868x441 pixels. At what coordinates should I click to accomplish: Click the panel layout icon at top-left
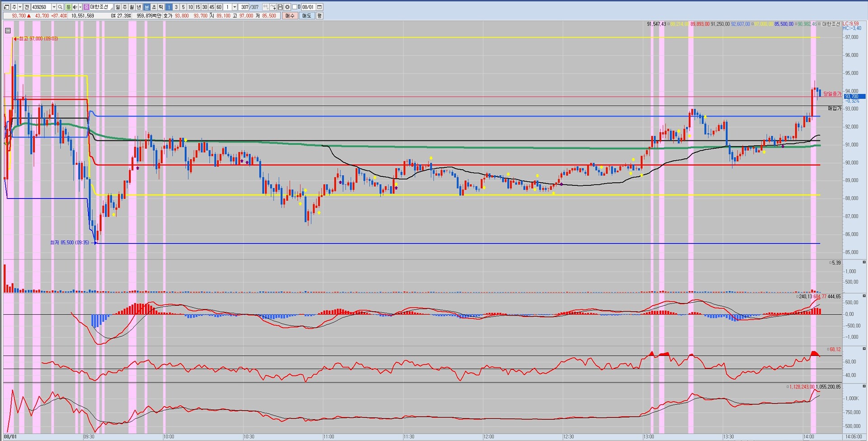(x=6, y=7)
